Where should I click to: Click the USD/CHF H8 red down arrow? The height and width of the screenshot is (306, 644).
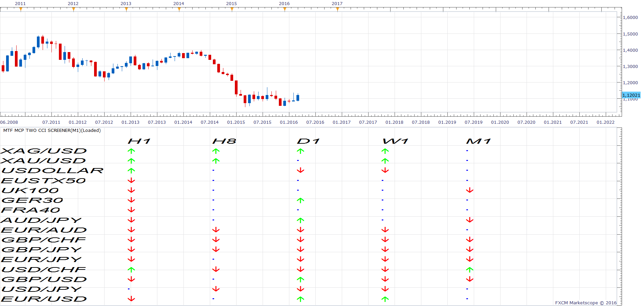coord(216,269)
